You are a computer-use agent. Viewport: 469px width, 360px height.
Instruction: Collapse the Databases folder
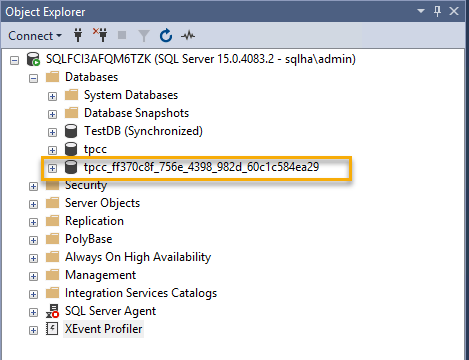[x=33, y=78]
